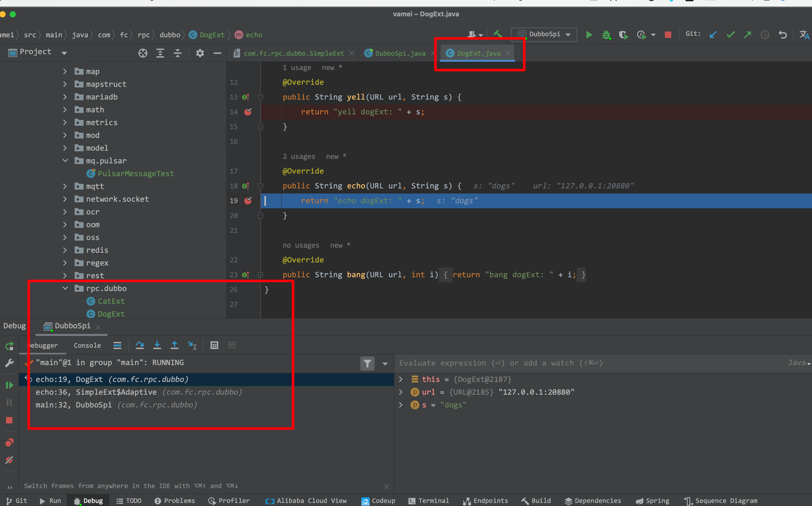This screenshot has width=812, height=506.
Task: Rerun DubboSpi from the debug sidebar
Action: click(x=9, y=346)
